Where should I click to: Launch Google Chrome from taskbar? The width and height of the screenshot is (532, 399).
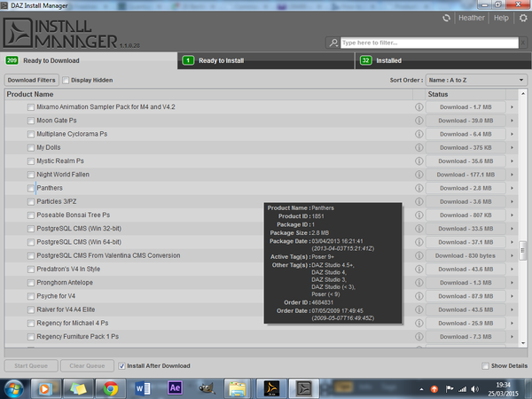(x=111, y=388)
